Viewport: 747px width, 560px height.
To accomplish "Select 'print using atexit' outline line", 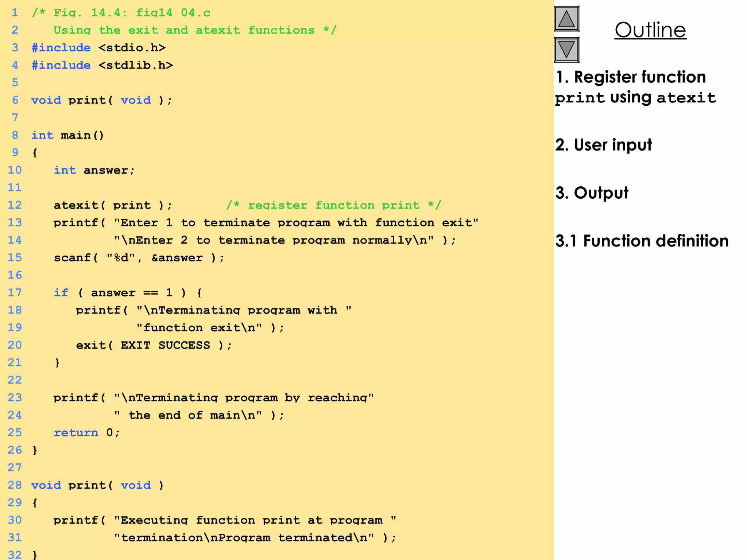I will (635, 98).
